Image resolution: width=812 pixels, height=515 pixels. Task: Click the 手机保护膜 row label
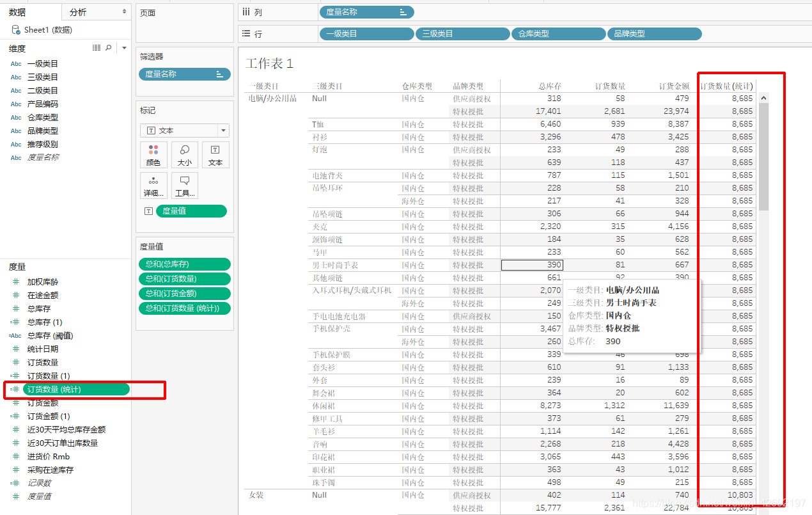pyautogui.click(x=331, y=354)
